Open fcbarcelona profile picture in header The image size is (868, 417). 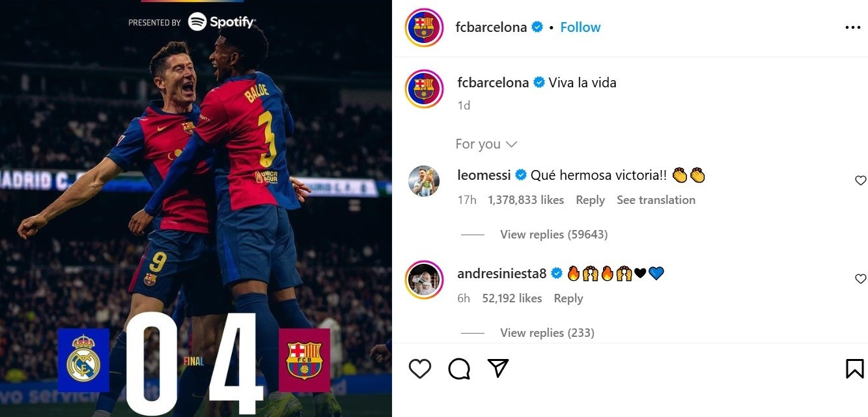pyautogui.click(x=424, y=27)
